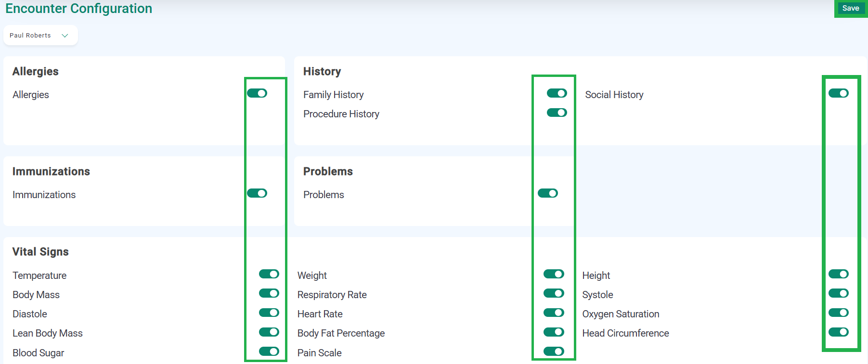Disable the Family History toggle
868x364 pixels.
click(x=557, y=93)
